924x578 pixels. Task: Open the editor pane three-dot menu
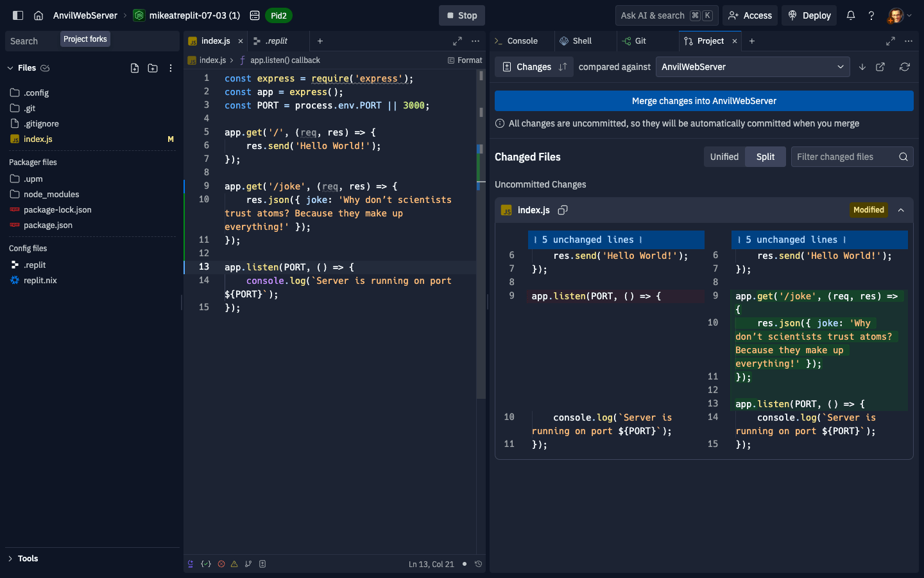tap(475, 41)
